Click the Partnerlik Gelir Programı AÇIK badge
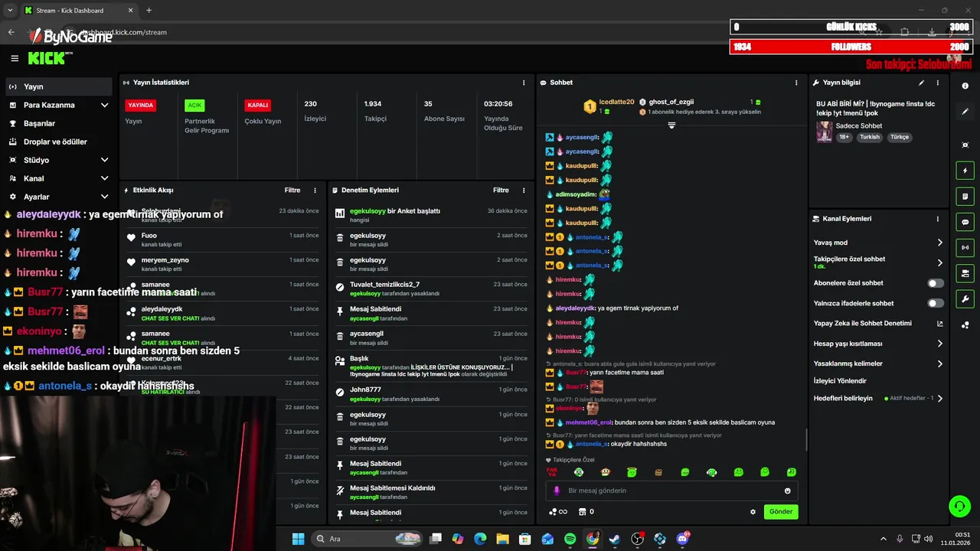Image resolution: width=980 pixels, height=551 pixels. (194, 105)
